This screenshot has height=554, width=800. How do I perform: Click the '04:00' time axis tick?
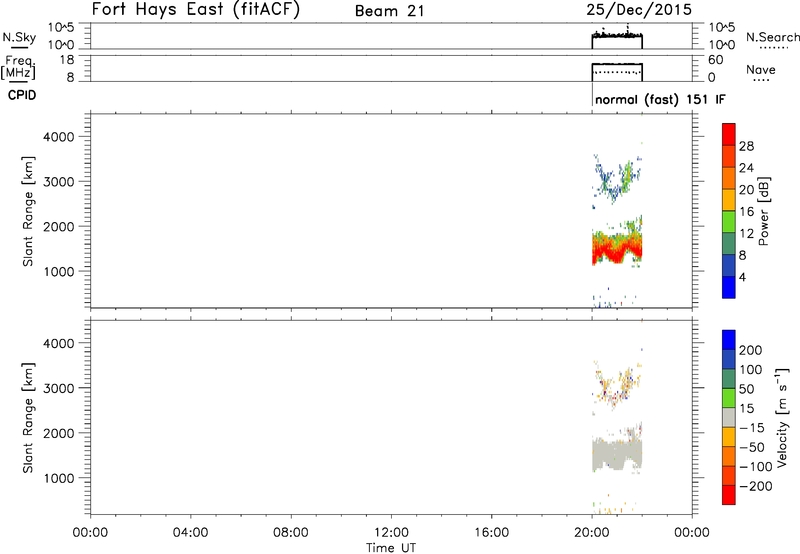click(191, 533)
